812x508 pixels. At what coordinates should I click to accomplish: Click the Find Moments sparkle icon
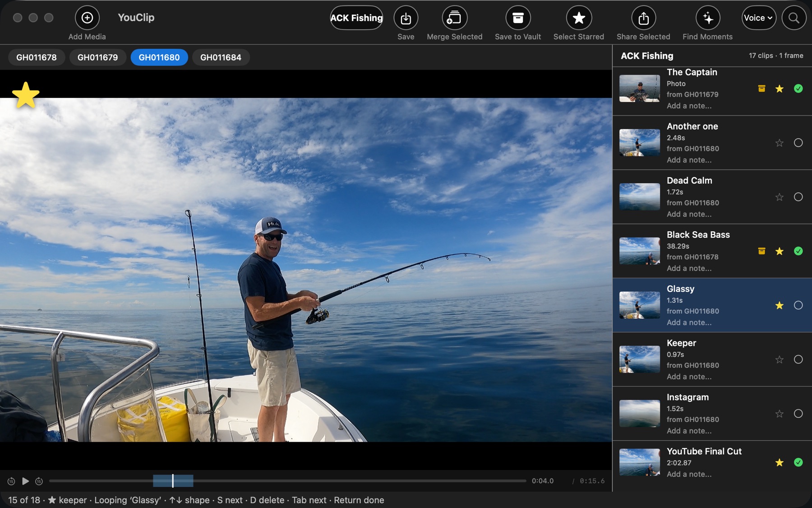click(x=708, y=18)
